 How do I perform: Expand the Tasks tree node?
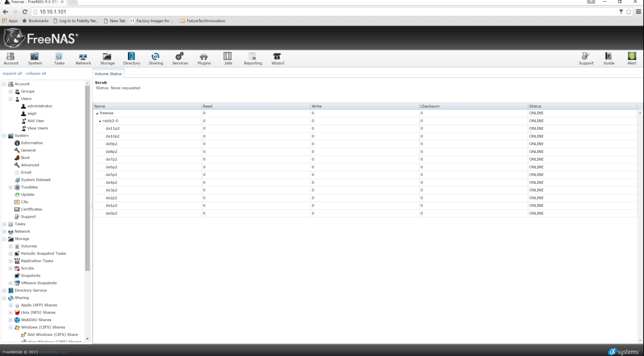click(4, 224)
